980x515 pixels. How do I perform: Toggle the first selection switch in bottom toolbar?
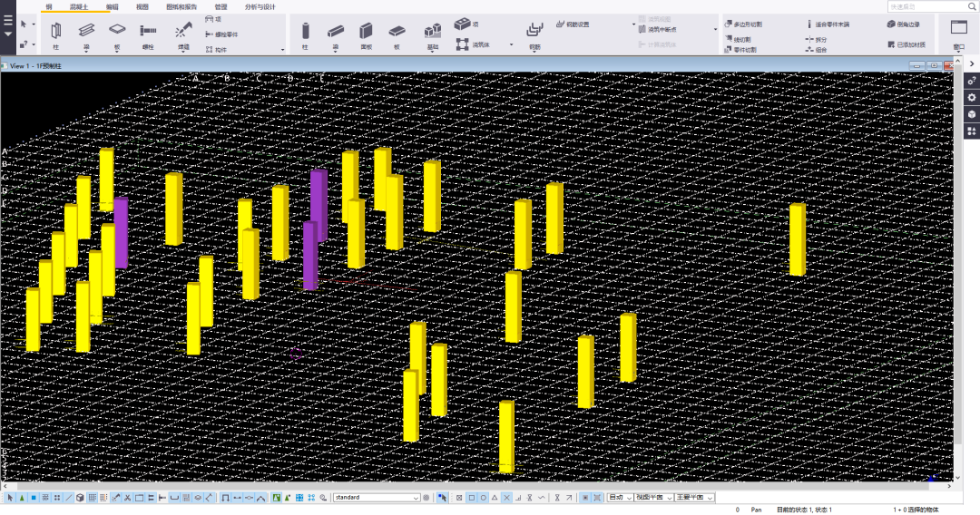coord(11,498)
